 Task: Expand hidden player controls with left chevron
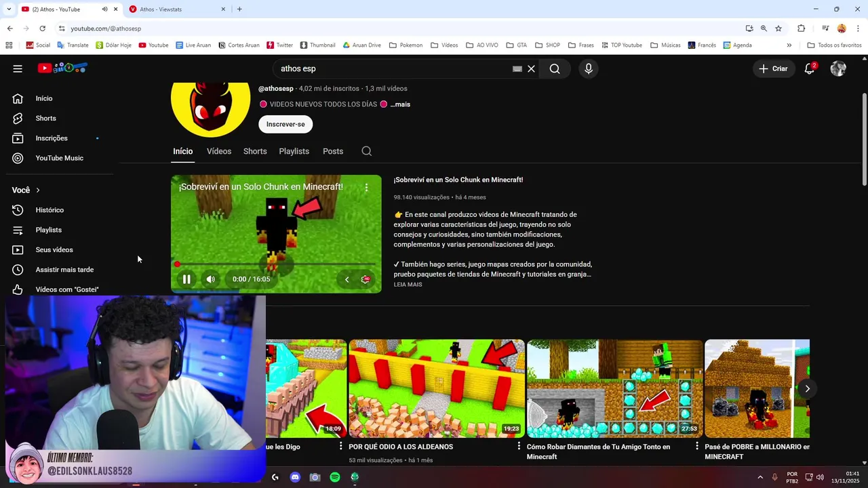tap(347, 279)
